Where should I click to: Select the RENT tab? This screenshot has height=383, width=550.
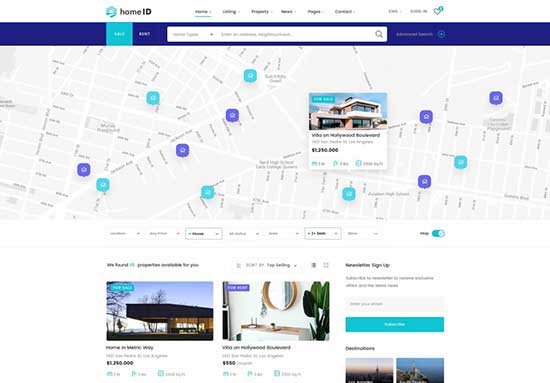(145, 34)
